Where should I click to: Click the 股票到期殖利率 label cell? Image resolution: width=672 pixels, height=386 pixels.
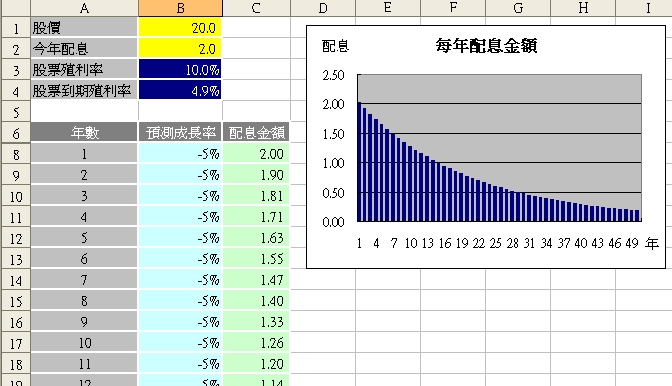84,91
